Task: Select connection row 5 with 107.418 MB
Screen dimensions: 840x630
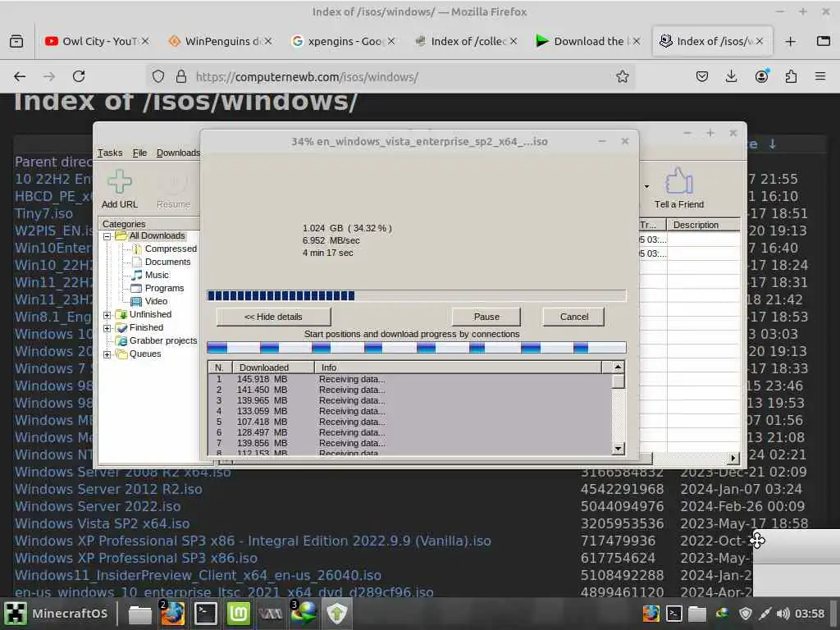Action: (x=410, y=422)
